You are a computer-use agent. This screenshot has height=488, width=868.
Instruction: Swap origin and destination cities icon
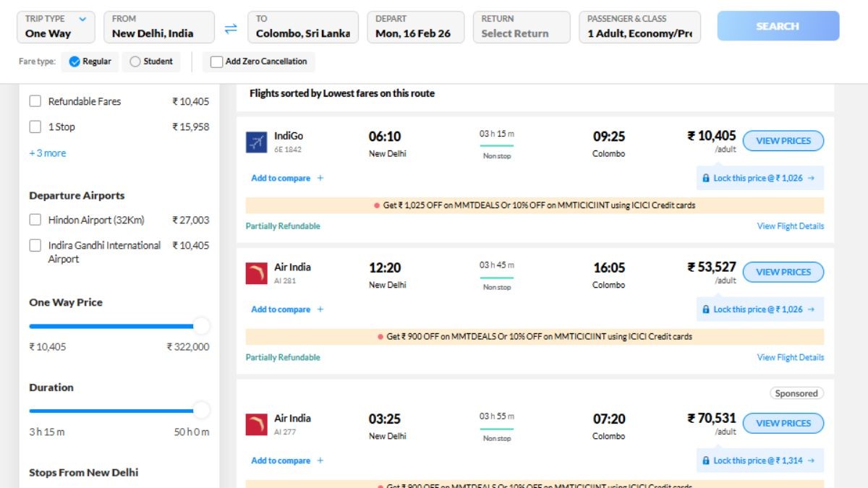[x=231, y=28]
